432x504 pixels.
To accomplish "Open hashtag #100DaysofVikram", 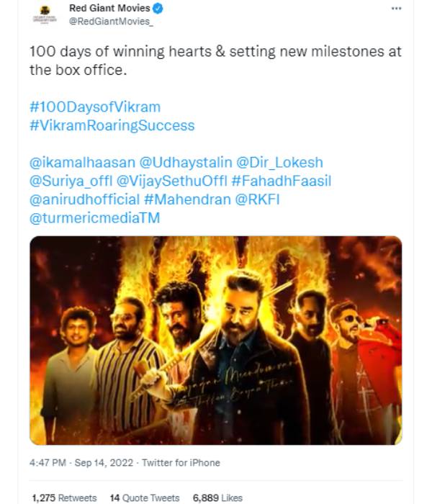I will pos(95,107).
